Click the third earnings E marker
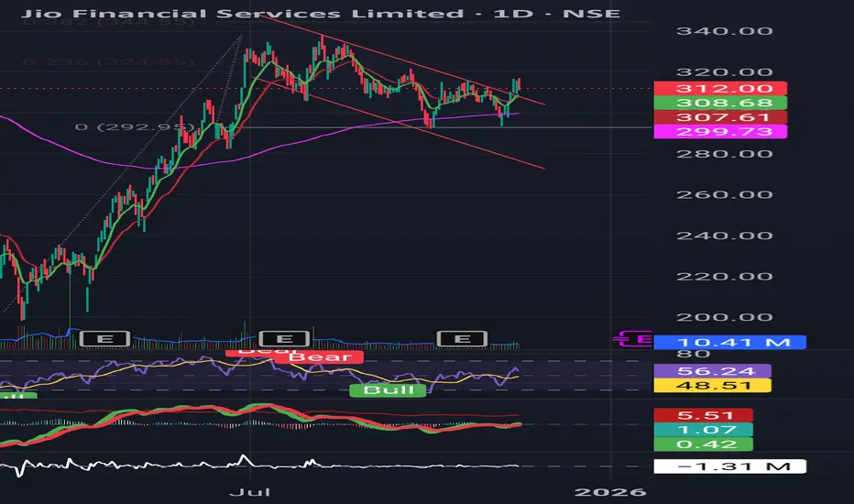The image size is (854, 504). tap(463, 339)
